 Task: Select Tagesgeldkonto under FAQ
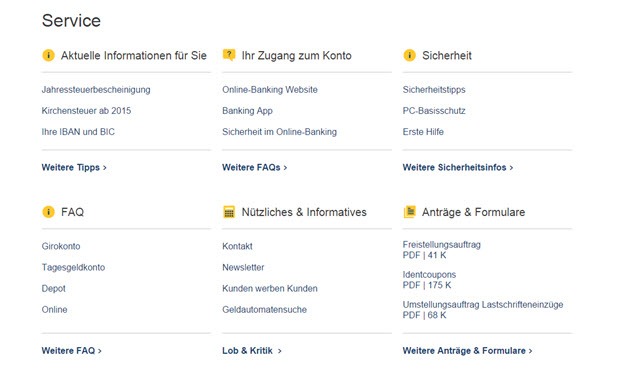click(73, 268)
